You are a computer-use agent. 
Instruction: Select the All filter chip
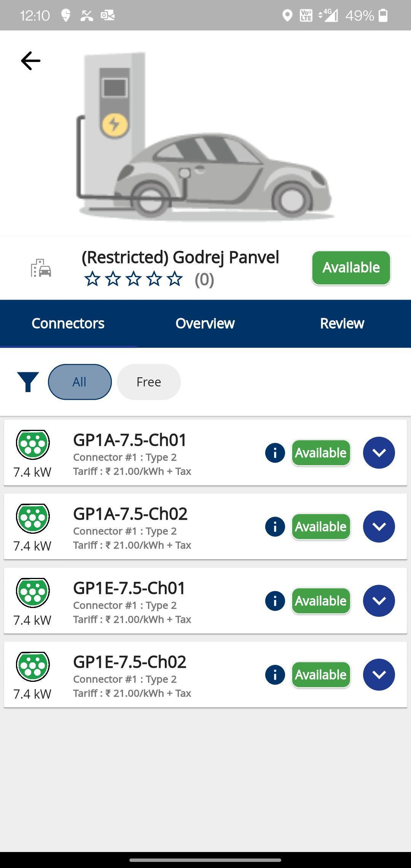coord(80,382)
